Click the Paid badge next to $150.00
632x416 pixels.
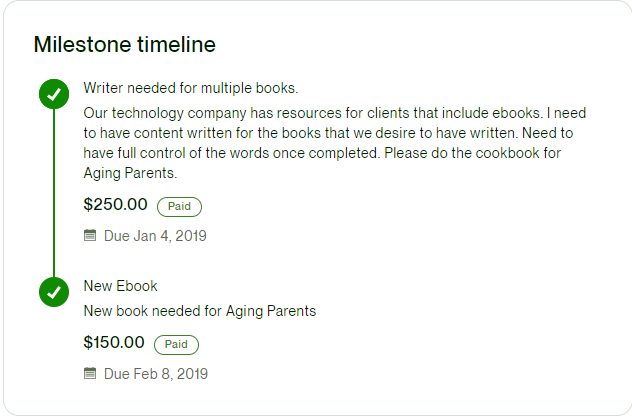click(x=176, y=345)
